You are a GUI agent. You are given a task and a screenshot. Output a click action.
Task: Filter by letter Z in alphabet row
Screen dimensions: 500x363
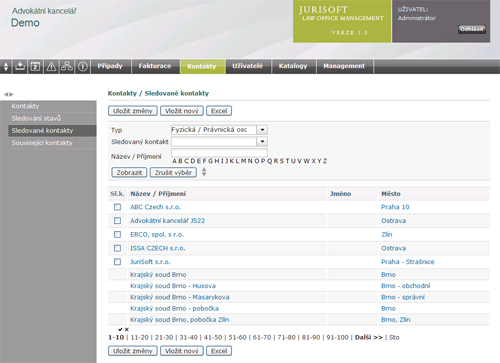coord(325,161)
